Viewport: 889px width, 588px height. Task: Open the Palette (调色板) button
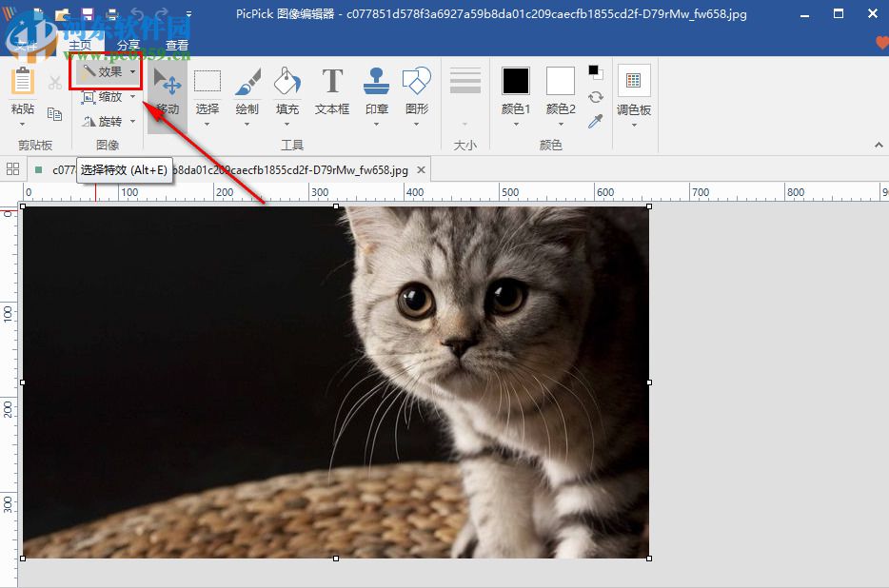[634, 90]
